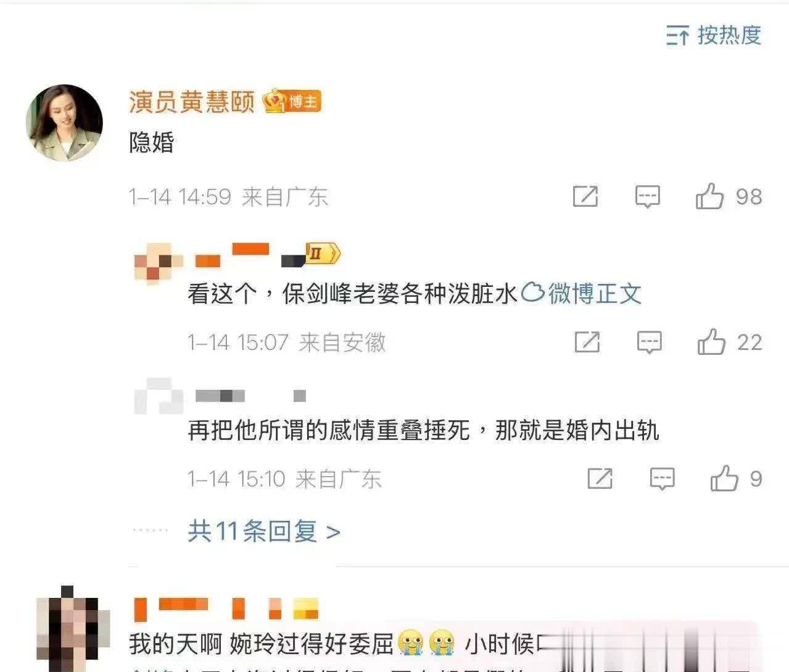Like the 隐婚 comment with 98 likes
The height and width of the screenshot is (672, 789).
point(729,197)
